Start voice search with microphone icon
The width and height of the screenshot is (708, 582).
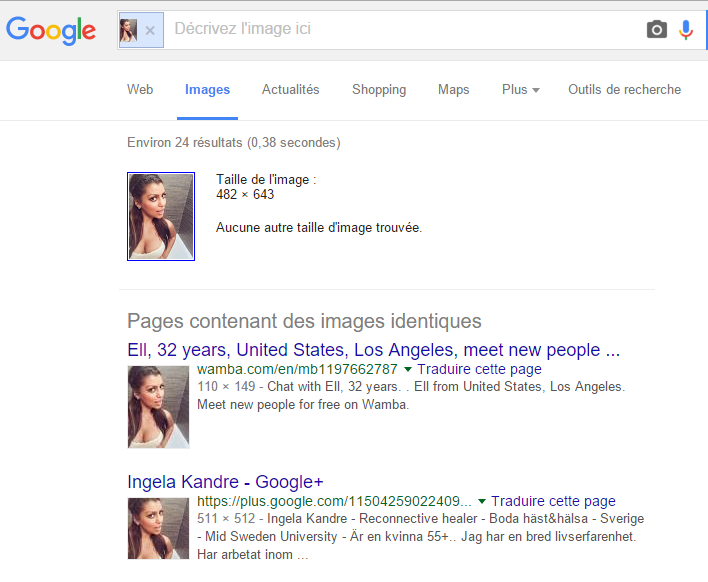click(685, 30)
